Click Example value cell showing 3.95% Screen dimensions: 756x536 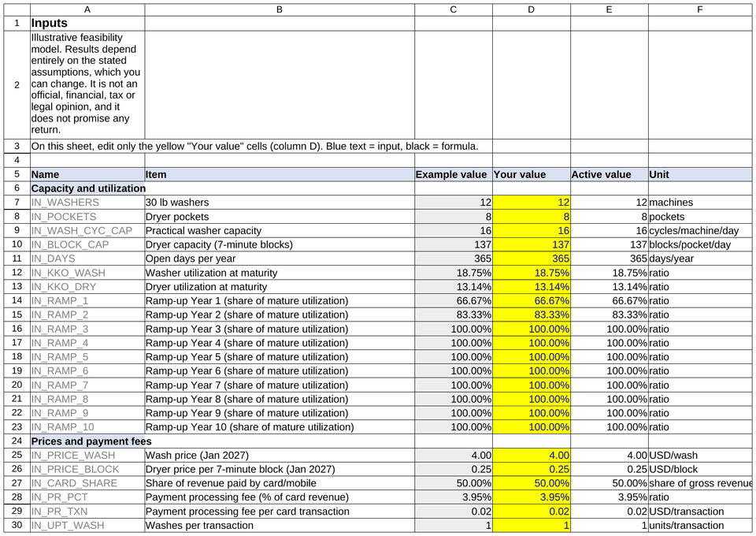[454, 497]
